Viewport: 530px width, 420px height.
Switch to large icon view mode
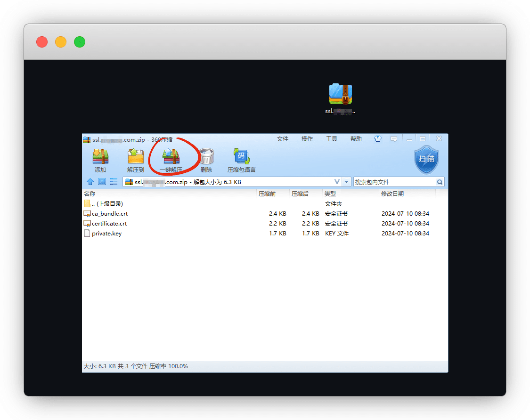point(102,182)
